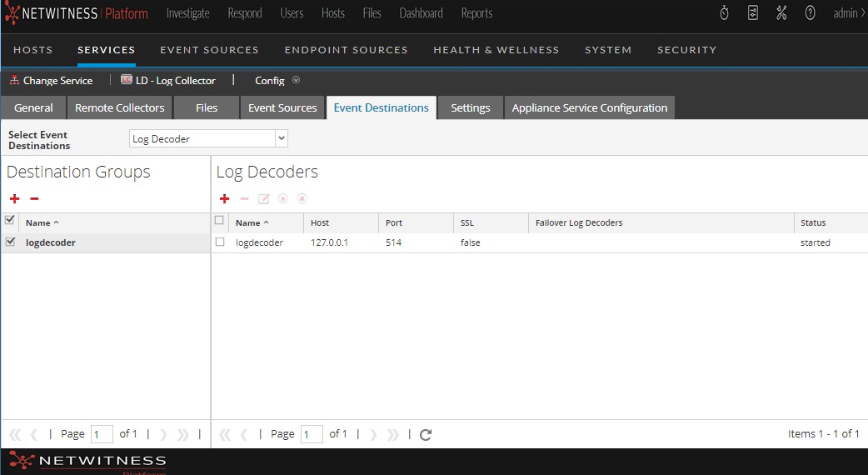Image resolution: width=868 pixels, height=475 pixels.
Task: Click the refresh icon in Log Decoders pager
Action: click(x=426, y=434)
